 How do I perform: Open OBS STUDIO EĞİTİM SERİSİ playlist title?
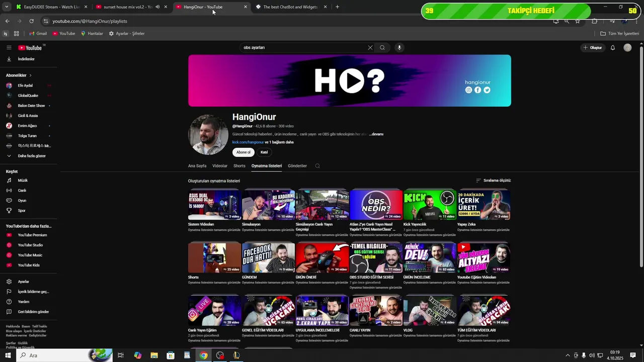371,278
